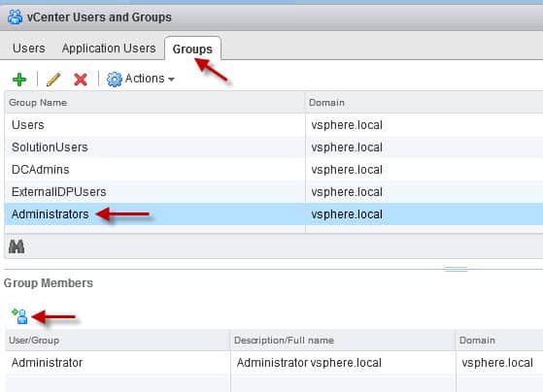
Task: Select the Groups tab
Action: click(x=192, y=49)
